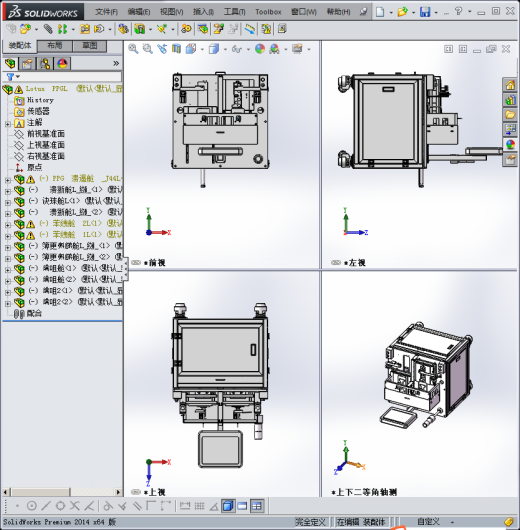Select the FeatureManager design tree tab icon
This screenshot has height=530, width=520.
(10, 64)
